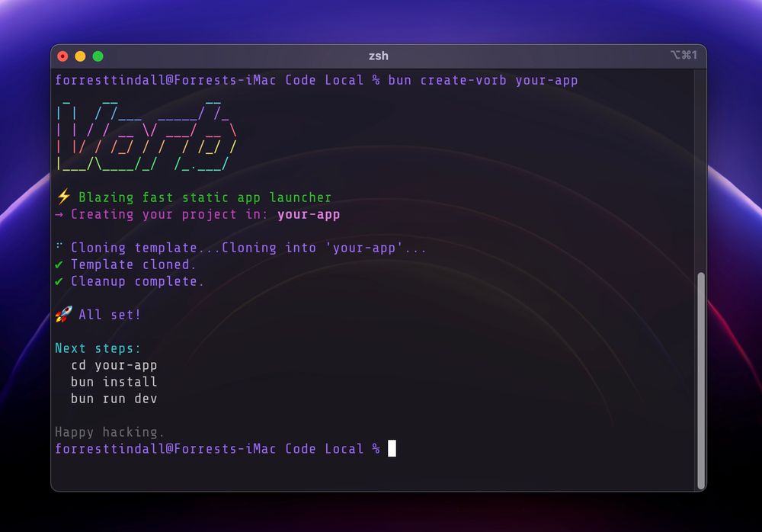The image size is (762, 532).
Task: Click the checkmark next to Template cloned
Action: (x=59, y=264)
